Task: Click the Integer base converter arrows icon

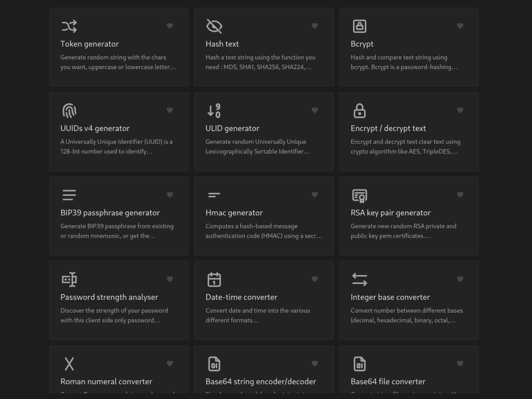Action: (359, 279)
